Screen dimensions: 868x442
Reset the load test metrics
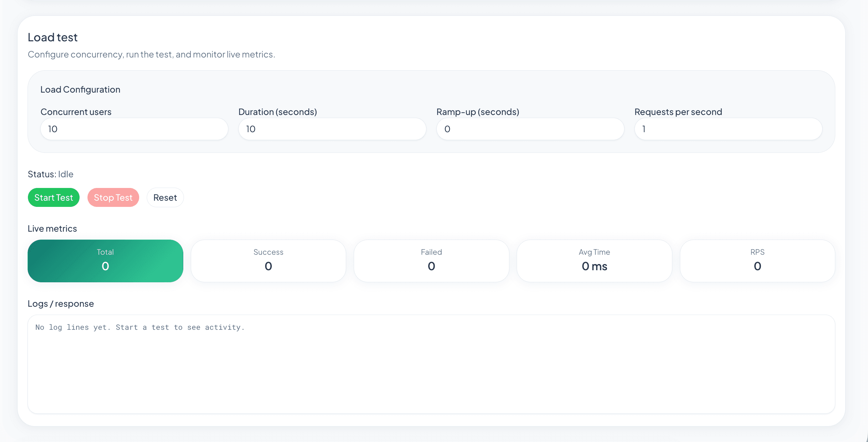tap(165, 198)
